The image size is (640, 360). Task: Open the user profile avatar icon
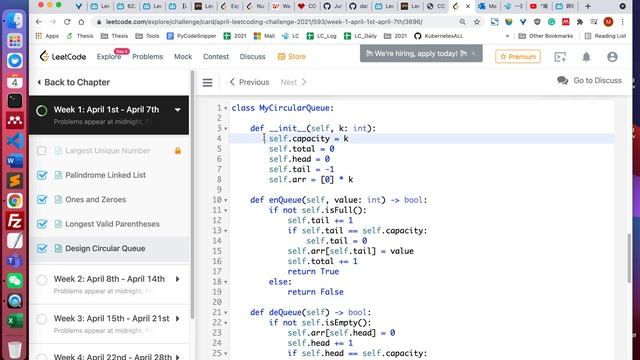point(612,57)
